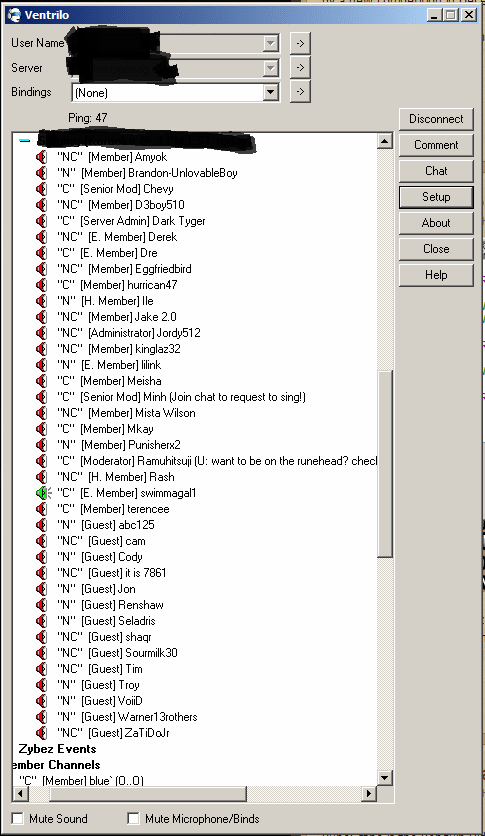Click speaker icon next to D3boy510

click(x=42, y=205)
